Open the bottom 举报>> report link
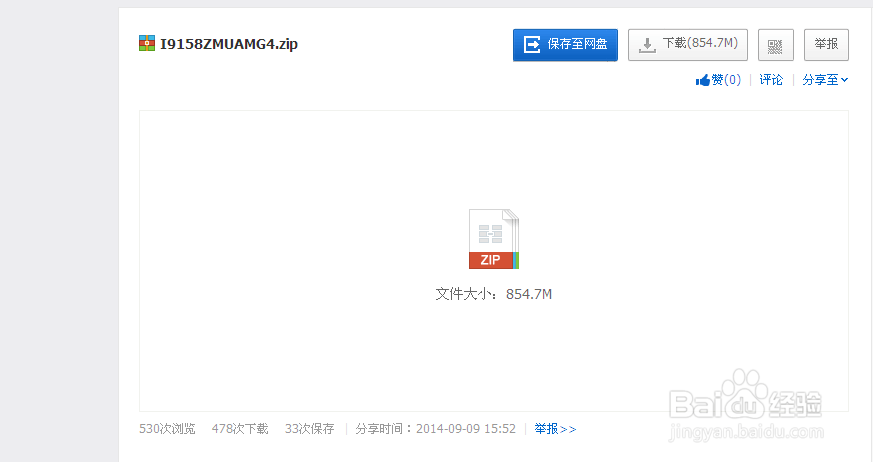Screen dimensions: 873x462 pyautogui.click(x=555, y=429)
